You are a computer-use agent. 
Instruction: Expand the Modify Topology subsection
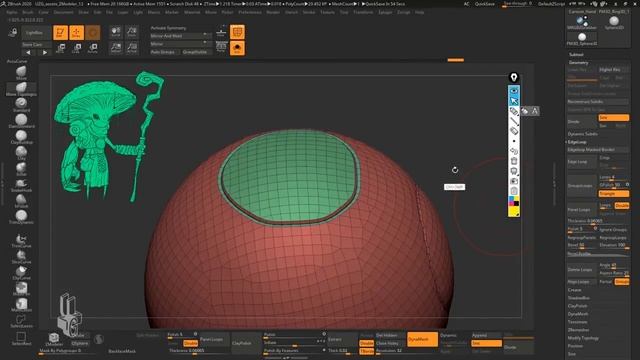[x=583, y=338]
